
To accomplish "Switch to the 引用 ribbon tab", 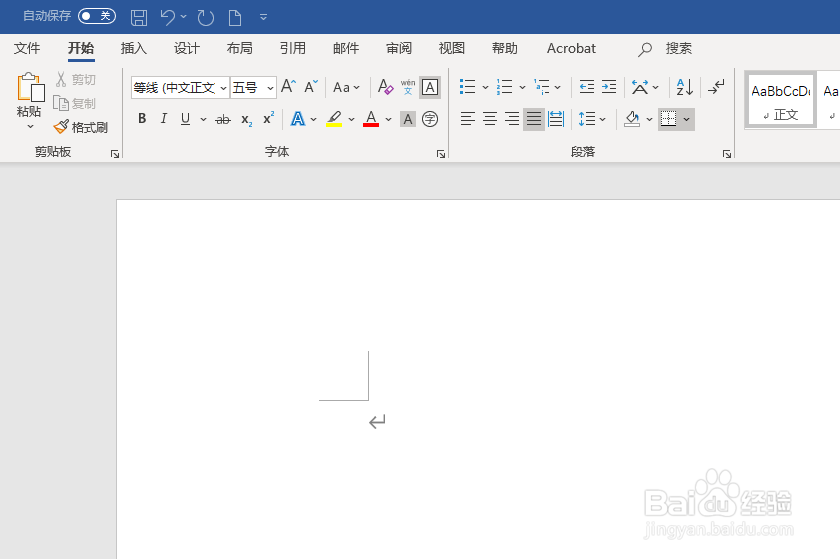I will pos(292,48).
